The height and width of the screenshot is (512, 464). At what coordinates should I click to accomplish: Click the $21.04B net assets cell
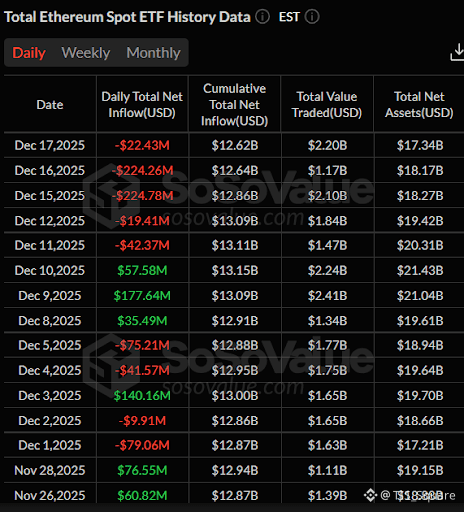pyautogui.click(x=420, y=296)
